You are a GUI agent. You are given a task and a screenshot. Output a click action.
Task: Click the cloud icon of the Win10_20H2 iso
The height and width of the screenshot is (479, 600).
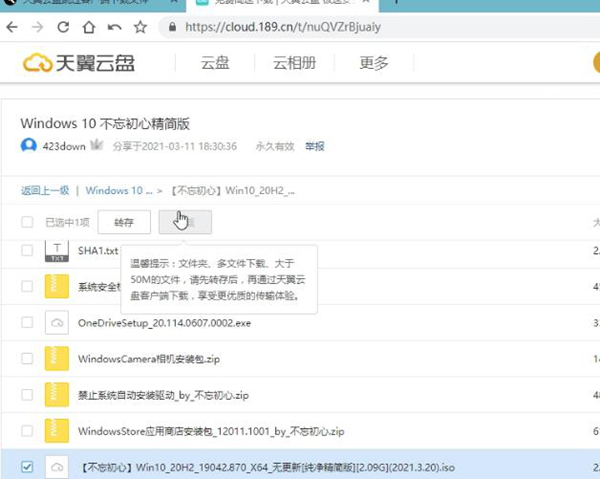(x=57, y=467)
